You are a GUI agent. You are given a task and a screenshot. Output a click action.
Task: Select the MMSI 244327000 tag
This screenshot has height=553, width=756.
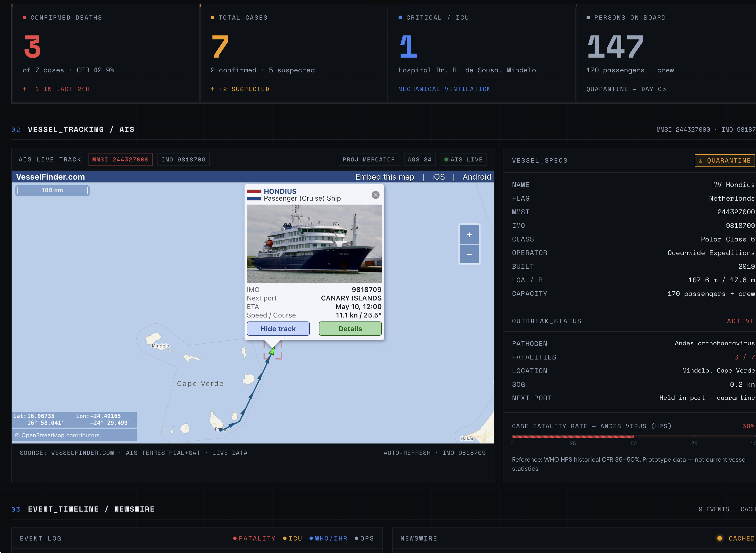point(121,160)
